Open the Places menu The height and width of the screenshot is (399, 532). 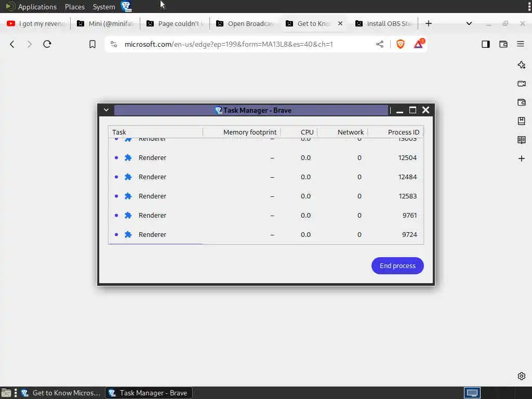click(x=75, y=7)
